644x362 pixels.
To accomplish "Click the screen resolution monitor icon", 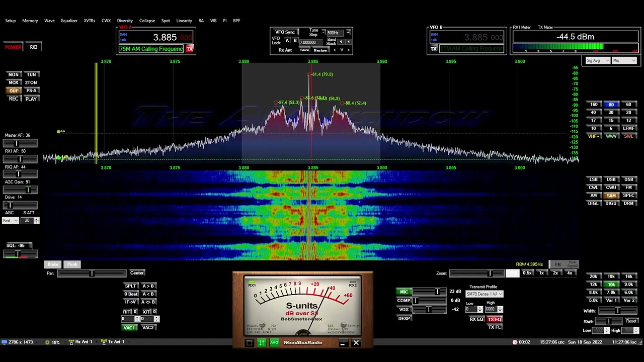I will [x=5, y=342].
